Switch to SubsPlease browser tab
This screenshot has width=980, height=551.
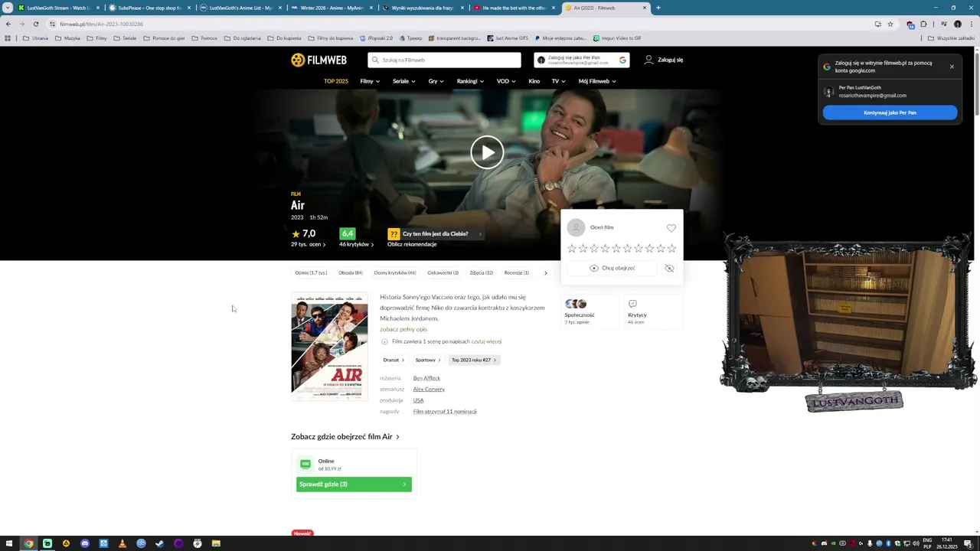pyautogui.click(x=149, y=8)
